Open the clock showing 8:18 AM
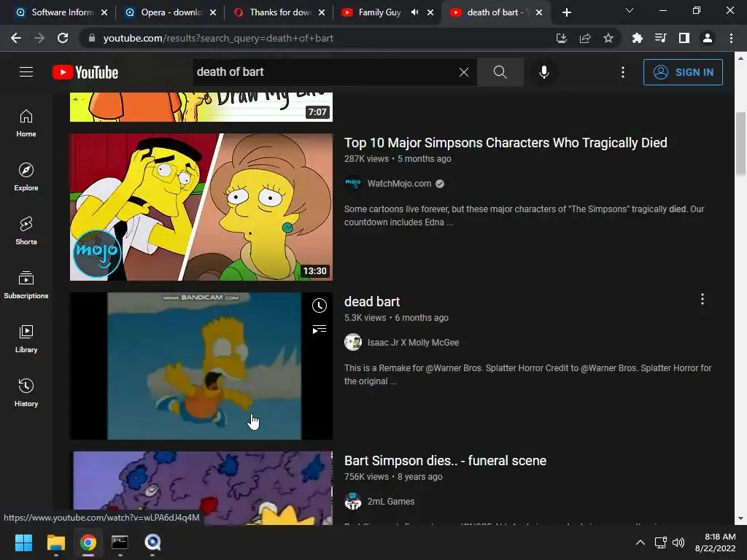Screen dimensions: 747x560 tap(715, 542)
